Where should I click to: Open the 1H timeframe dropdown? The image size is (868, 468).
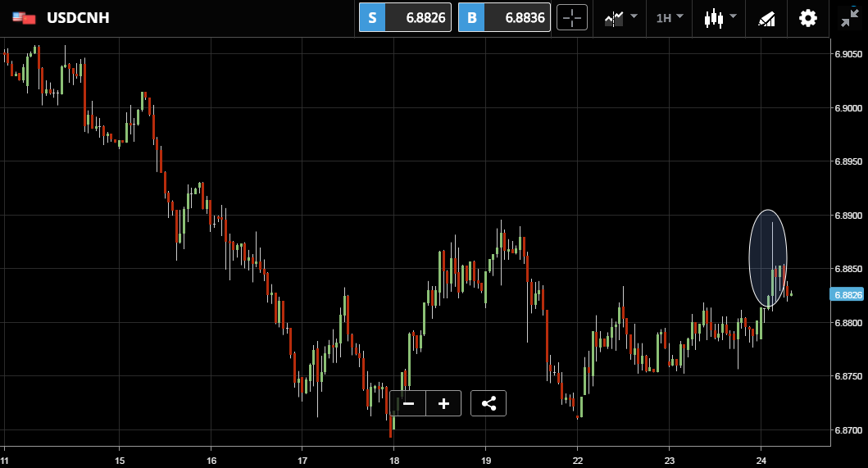click(670, 18)
